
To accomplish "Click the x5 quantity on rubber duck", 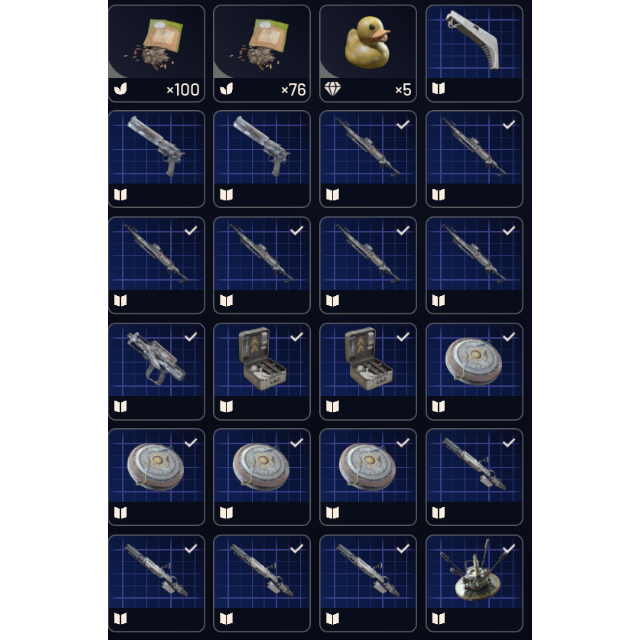I will 403,89.
